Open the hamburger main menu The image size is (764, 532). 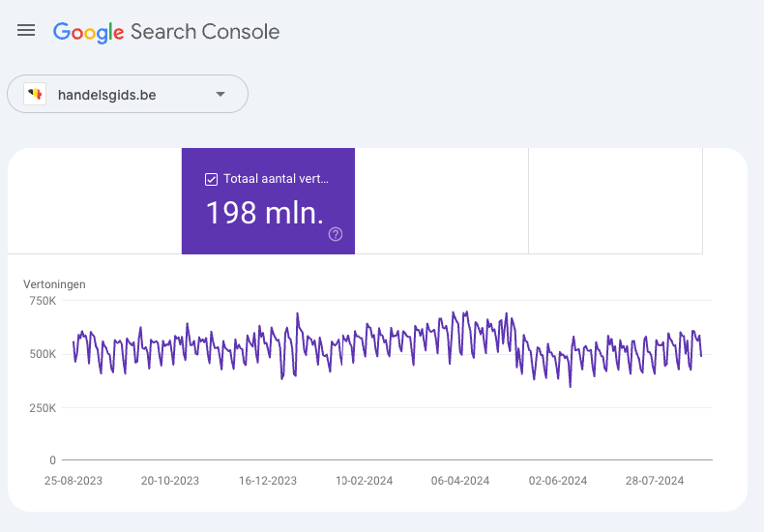[26, 31]
